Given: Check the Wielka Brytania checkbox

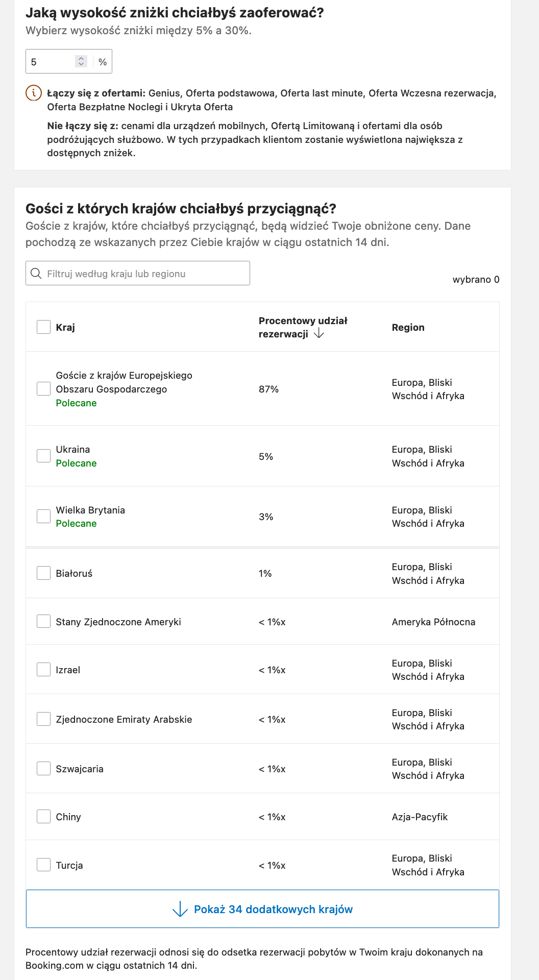Looking at the screenshot, I should (43, 516).
